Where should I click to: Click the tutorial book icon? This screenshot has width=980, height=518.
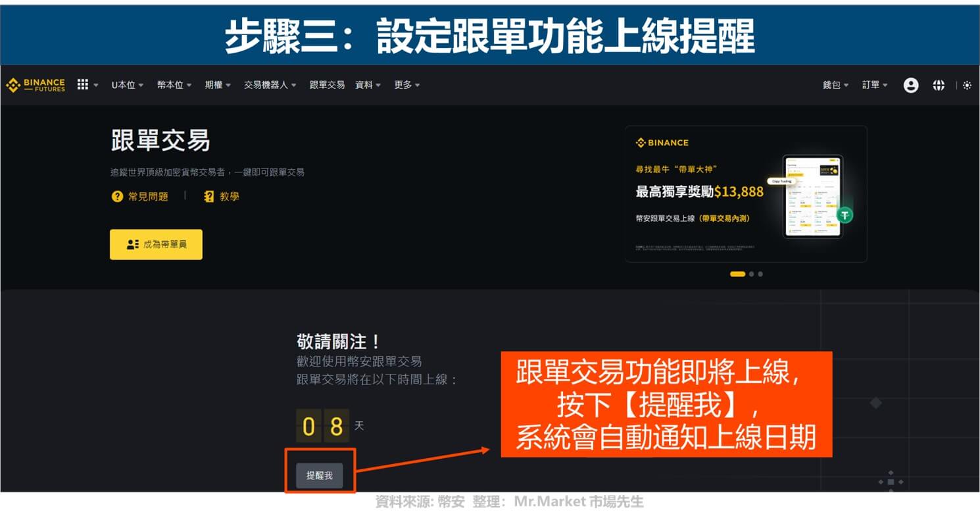[209, 196]
